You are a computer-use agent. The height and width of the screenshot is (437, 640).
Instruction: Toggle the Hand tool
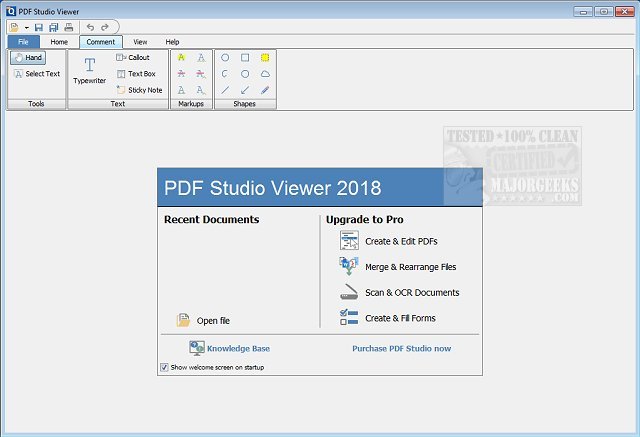coord(28,58)
